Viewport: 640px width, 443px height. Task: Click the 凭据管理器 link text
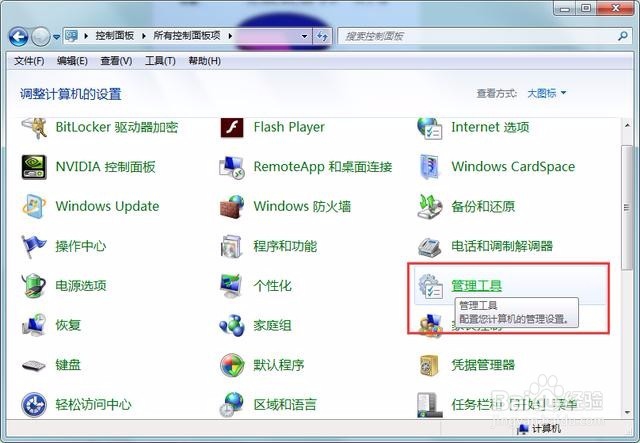click(x=483, y=365)
